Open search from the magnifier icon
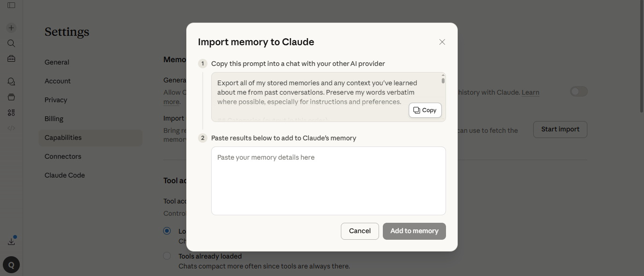644x276 pixels. [x=11, y=43]
